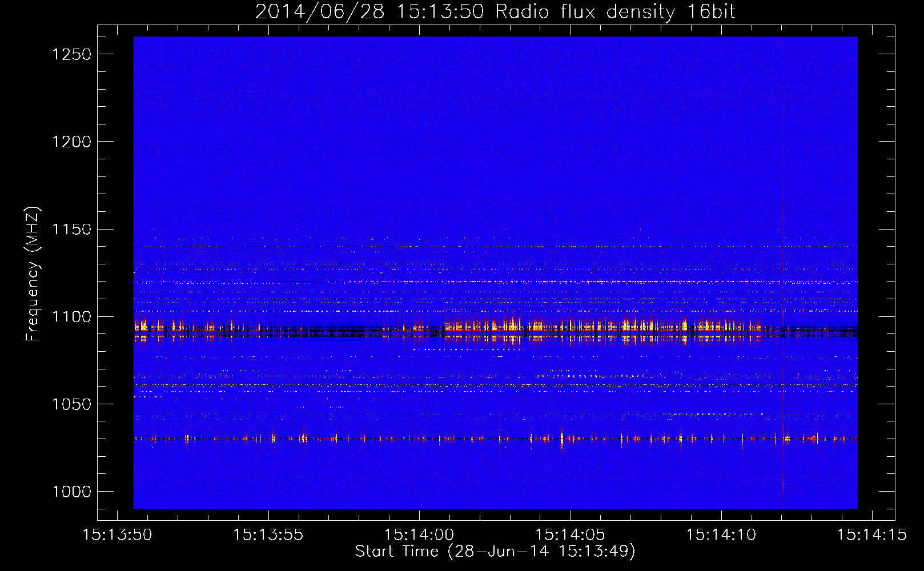The image size is (924, 571).
Task: Click the dotted emission line near 1120 MHz
Action: (495, 282)
